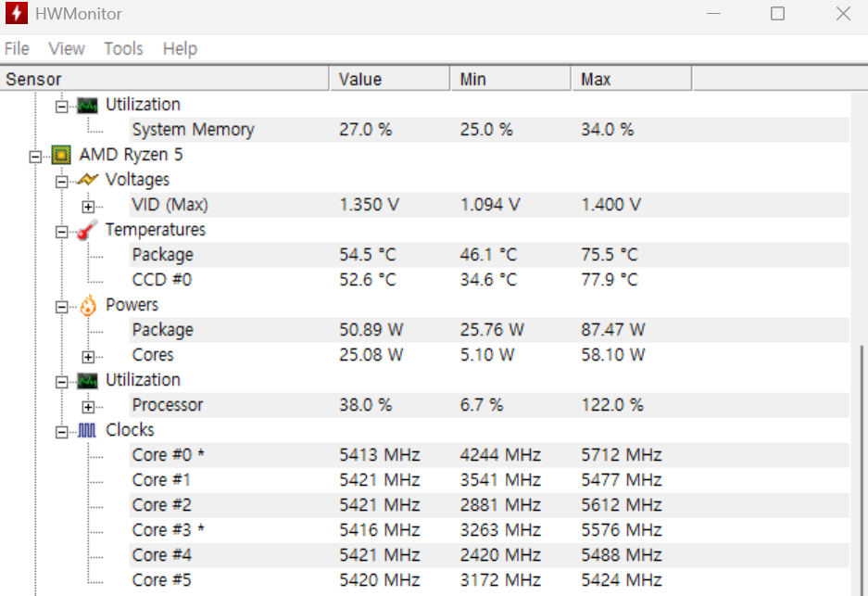Click the 50.89 W package power value
The height and width of the screenshot is (596, 868).
point(371,330)
